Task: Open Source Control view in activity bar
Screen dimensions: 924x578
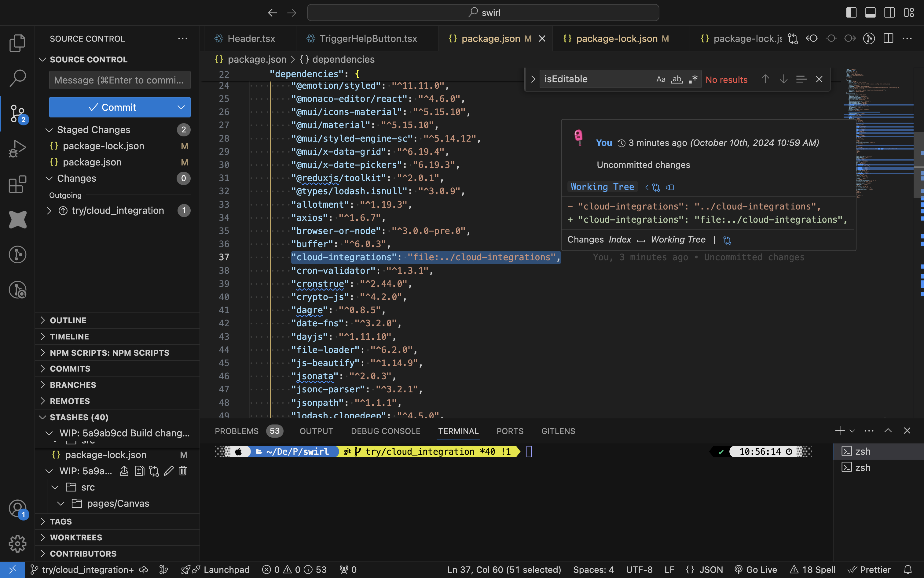Action: pos(17,113)
